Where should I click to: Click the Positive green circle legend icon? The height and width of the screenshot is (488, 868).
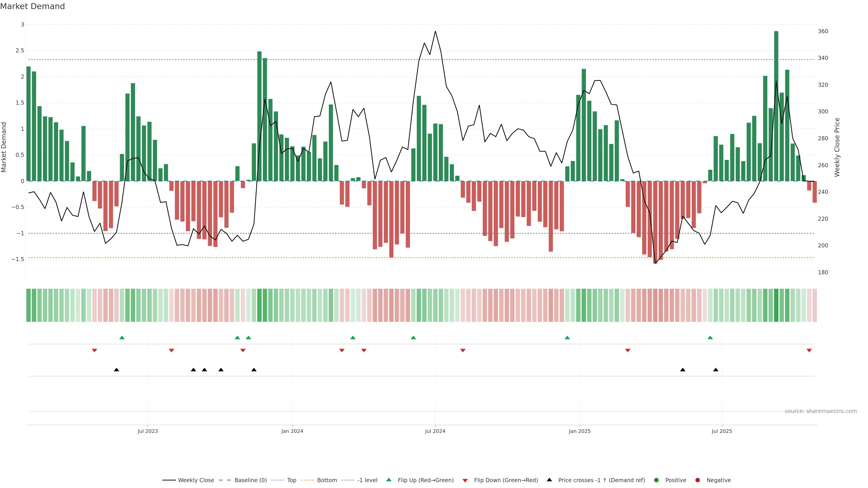(x=656, y=480)
